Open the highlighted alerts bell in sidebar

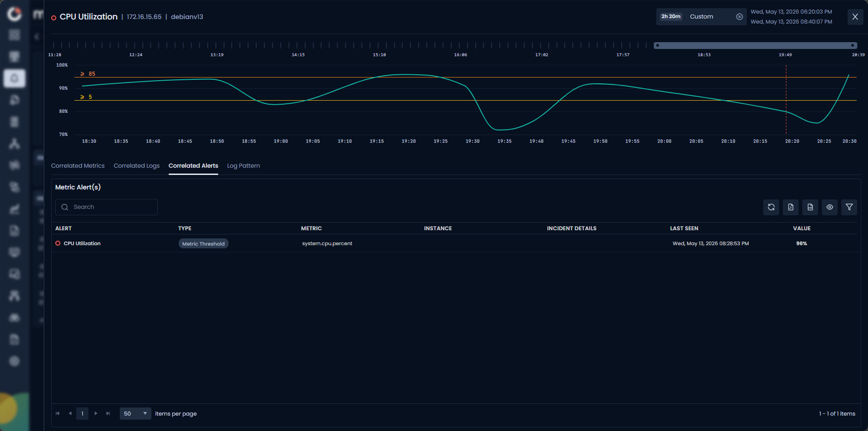point(15,78)
